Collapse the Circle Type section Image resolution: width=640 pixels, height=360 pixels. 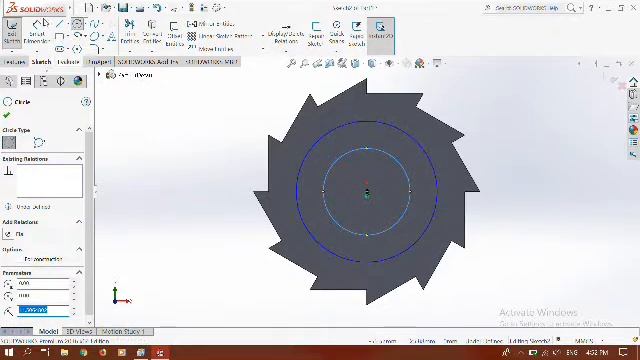(x=79, y=130)
